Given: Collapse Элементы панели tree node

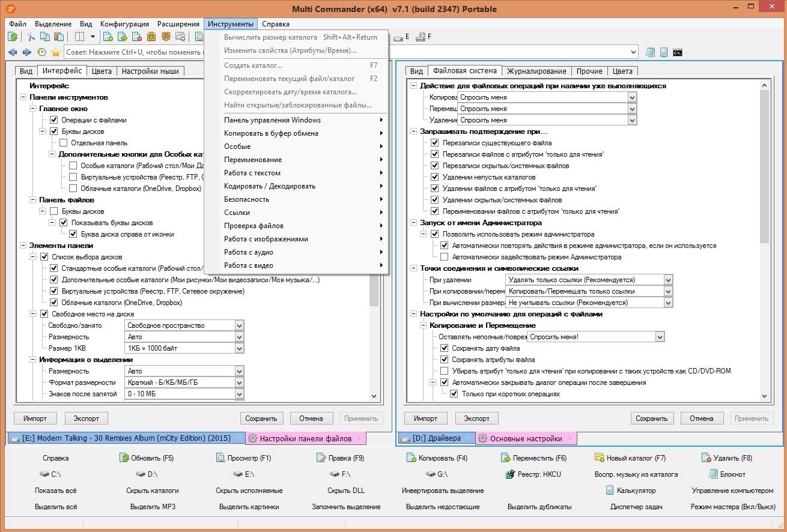Looking at the screenshot, I should coord(23,246).
